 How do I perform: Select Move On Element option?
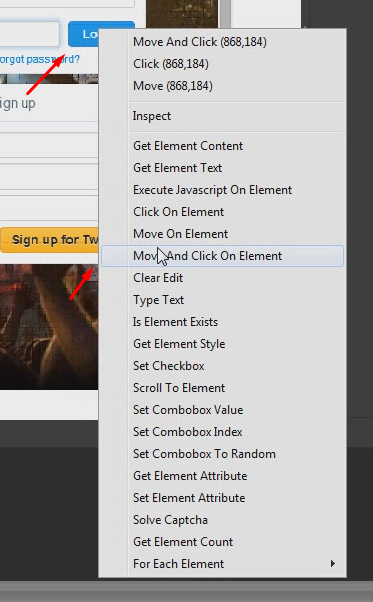click(x=223, y=234)
